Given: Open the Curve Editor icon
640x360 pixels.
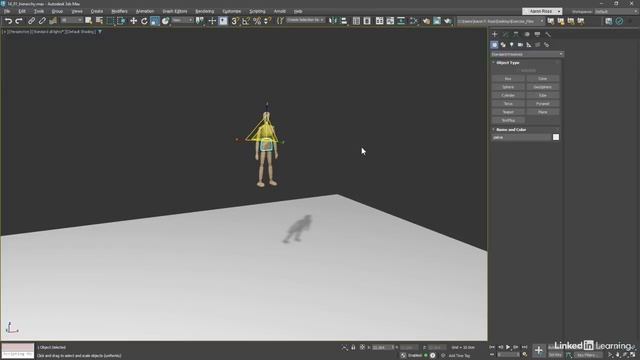Looking at the screenshot, I should tap(390, 21).
